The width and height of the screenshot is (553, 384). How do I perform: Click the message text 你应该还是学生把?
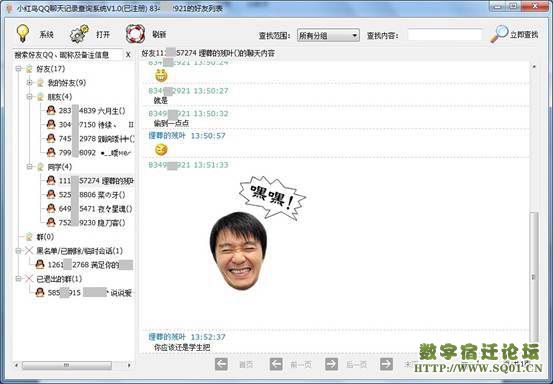pos(182,347)
